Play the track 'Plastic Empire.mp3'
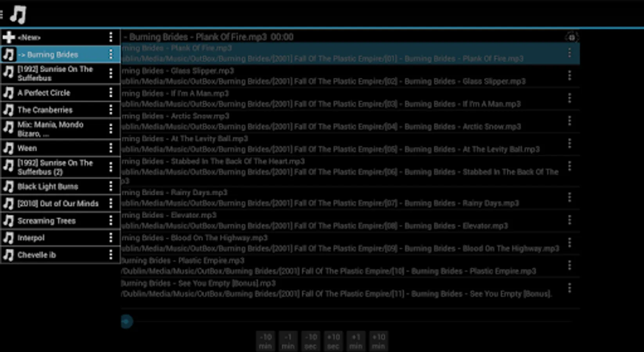This screenshot has width=644, height=352. click(350, 266)
